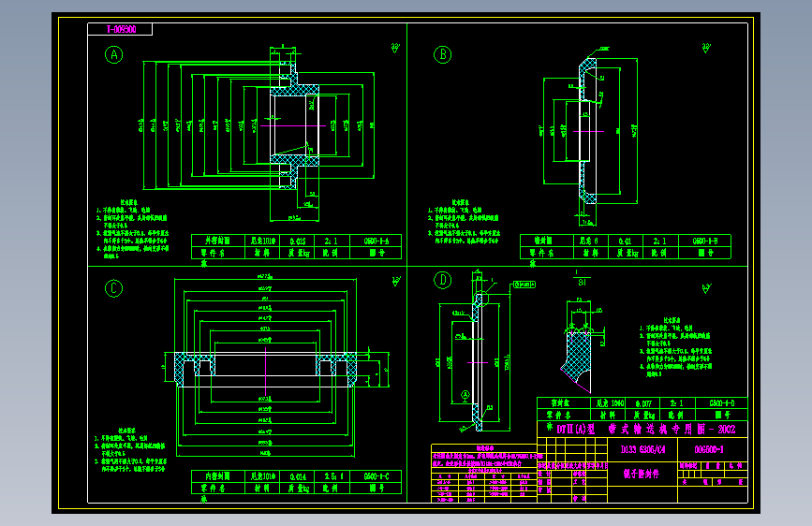Viewport: 812px width, 526px height.
Task: Click the 2:1 scale cell in view B table
Action: pos(660,241)
